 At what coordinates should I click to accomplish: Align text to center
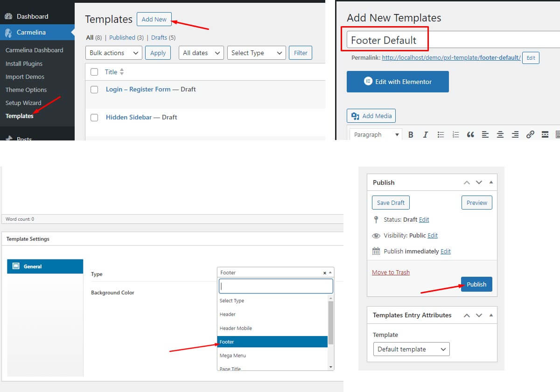pos(500,135)
